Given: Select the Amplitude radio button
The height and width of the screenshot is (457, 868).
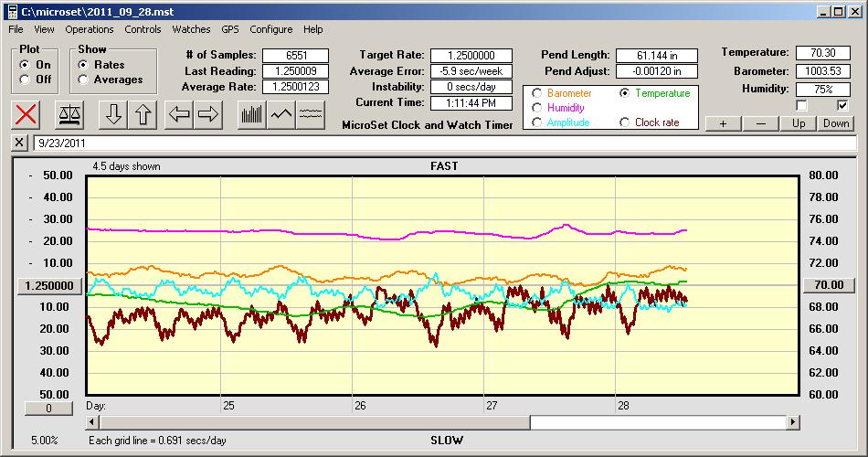Looking at the screenshot, I should point(536,122).
